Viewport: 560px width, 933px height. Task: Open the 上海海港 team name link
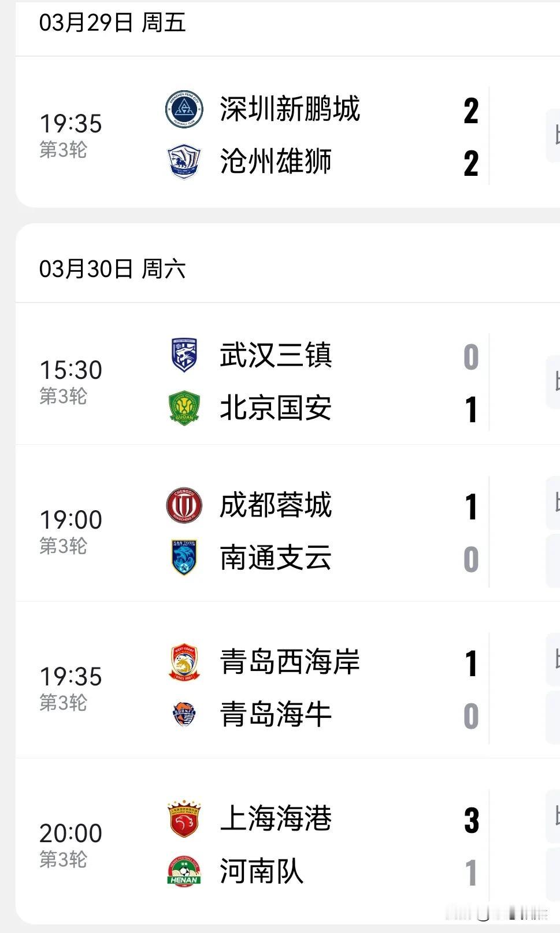tap(276, 819)
